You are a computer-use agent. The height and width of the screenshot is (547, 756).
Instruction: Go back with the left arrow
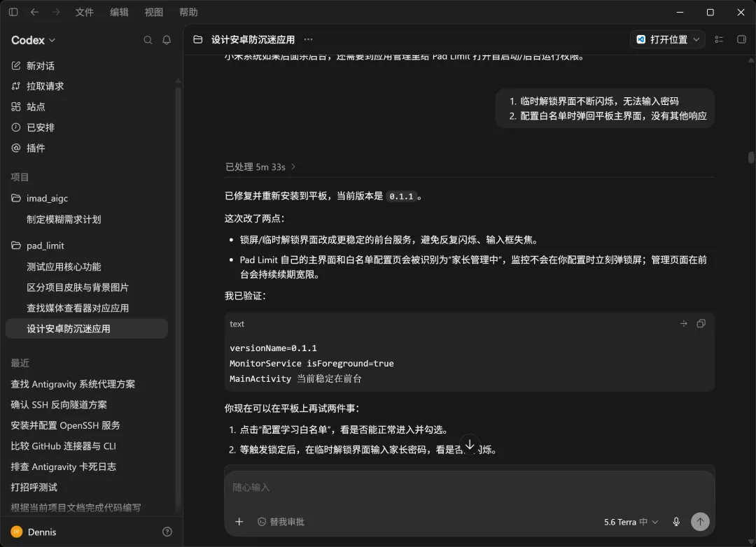35,12
